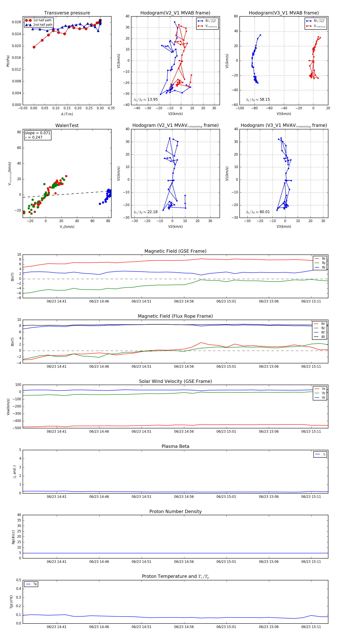The width and height of the screenshot is (351, 644).
Task: Click the "A (T·m)" x-axis label
Action: pos(67,114)
